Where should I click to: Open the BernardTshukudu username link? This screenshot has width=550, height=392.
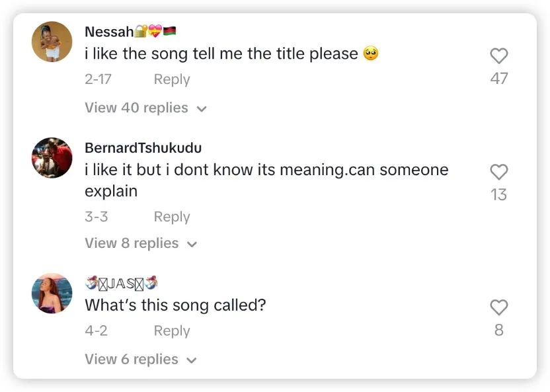[x=143, y=148]
